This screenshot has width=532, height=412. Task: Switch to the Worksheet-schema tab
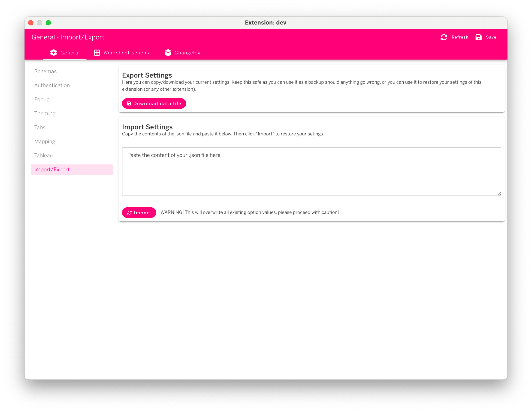coord(127,53)
